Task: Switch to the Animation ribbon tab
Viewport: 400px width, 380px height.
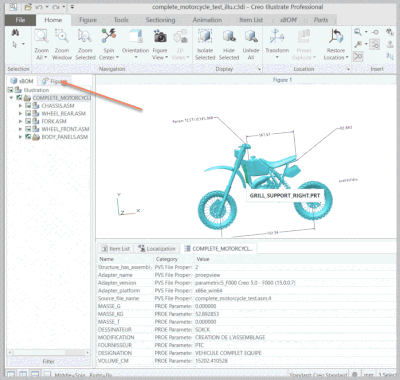Action: click(x=207, y=20)
